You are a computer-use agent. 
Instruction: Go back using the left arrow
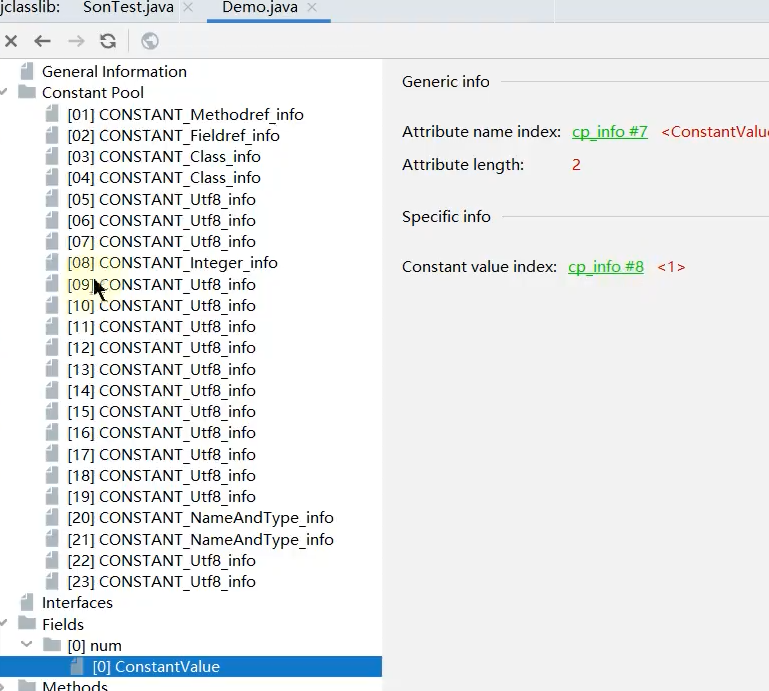43,41
